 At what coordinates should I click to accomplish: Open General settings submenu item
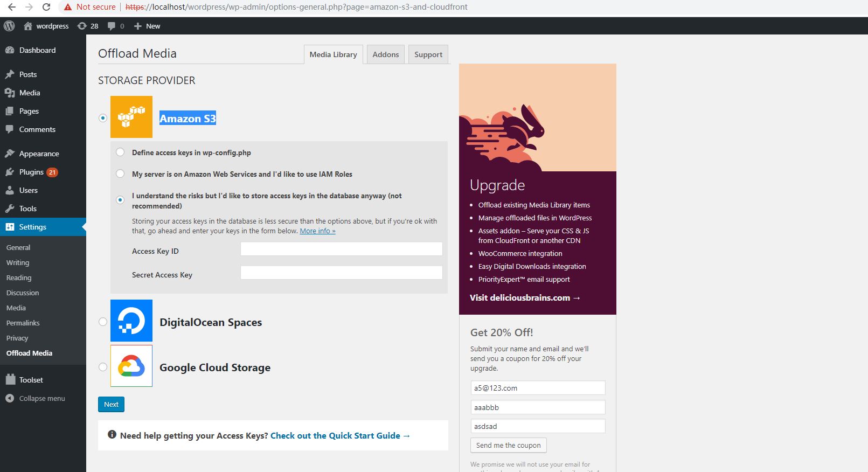[18, 247]
